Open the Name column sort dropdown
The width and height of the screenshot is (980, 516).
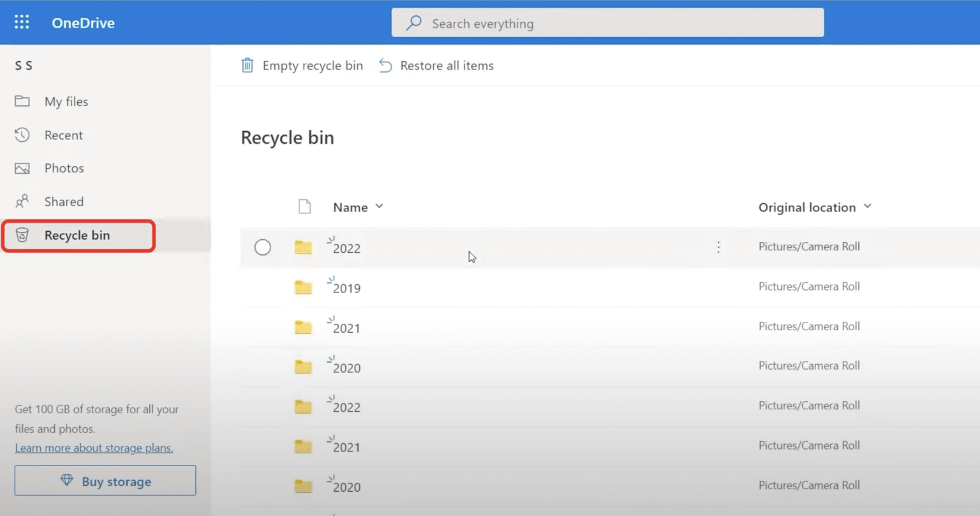(379, 206)
